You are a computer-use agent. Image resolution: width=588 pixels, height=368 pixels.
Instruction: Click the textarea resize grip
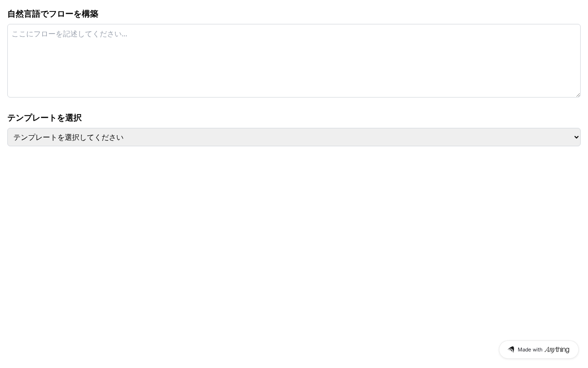tap(577, 94)
